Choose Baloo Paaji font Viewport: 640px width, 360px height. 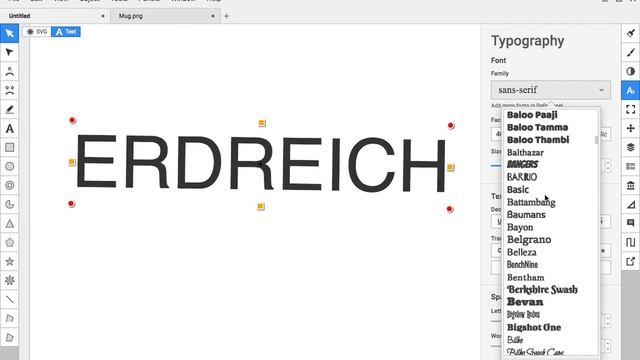tap(532, 115)
